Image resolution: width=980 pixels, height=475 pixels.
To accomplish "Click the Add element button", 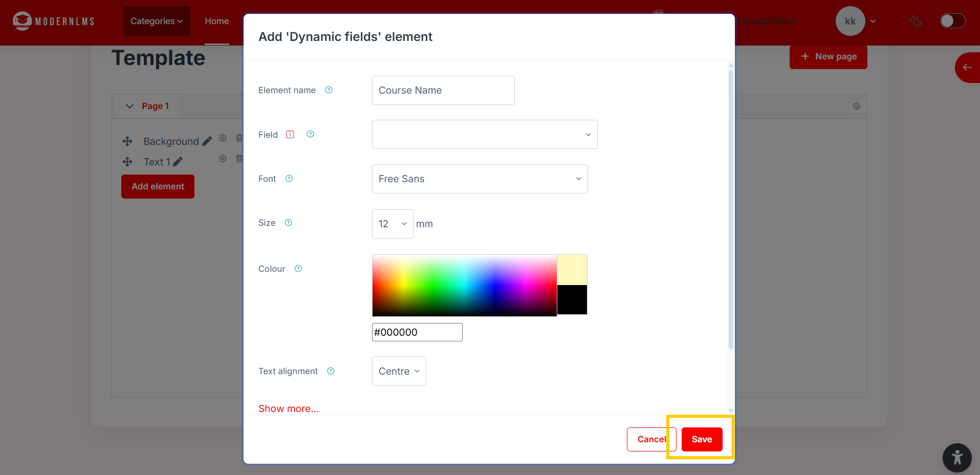I will pyautogui.click(x=158, y=186).
